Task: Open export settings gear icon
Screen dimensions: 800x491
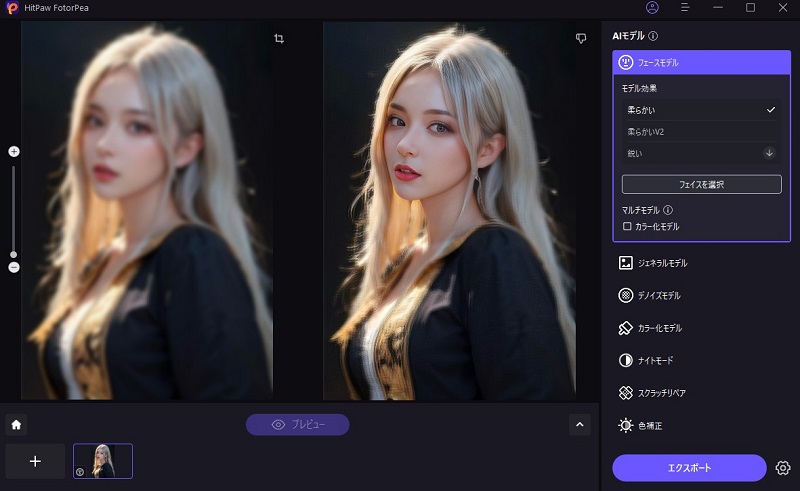Action: pos(783,468)
